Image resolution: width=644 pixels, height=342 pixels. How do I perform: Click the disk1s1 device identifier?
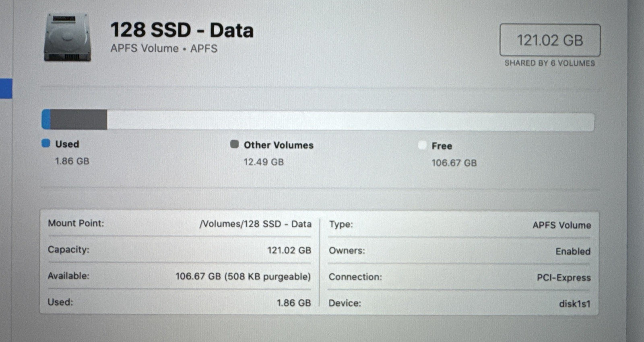[x=574, y=304]
